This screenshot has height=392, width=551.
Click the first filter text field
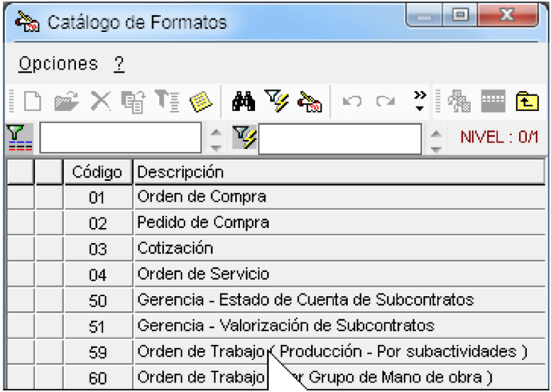121,138
